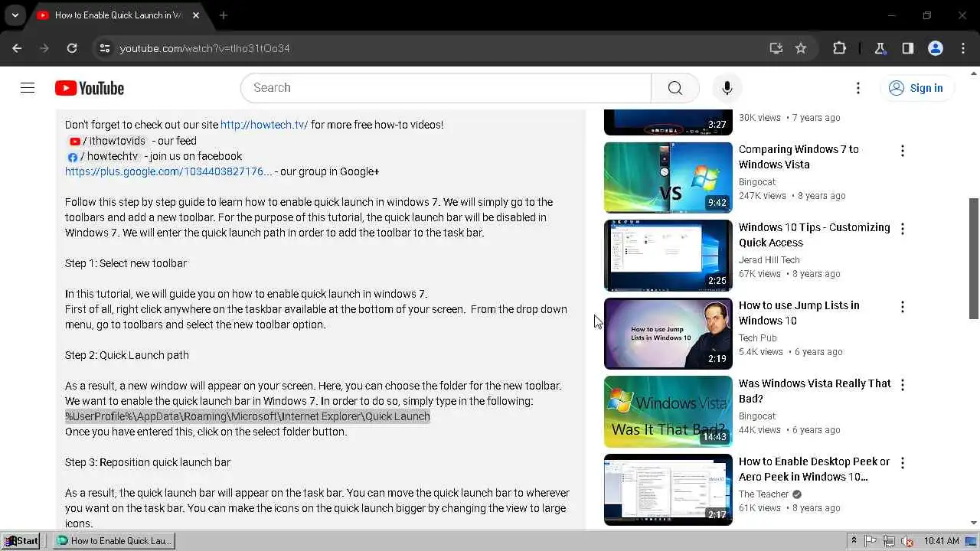Viewport: 980px width, 551px height.
Task: Open the network tray icon
Action: 889,541
